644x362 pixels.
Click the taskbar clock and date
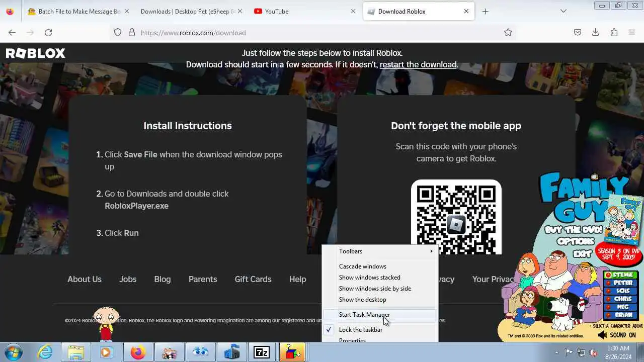coord(618,352)
